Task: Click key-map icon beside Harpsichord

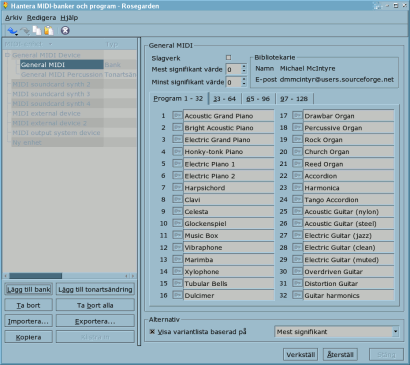Action: coord(177,187)
